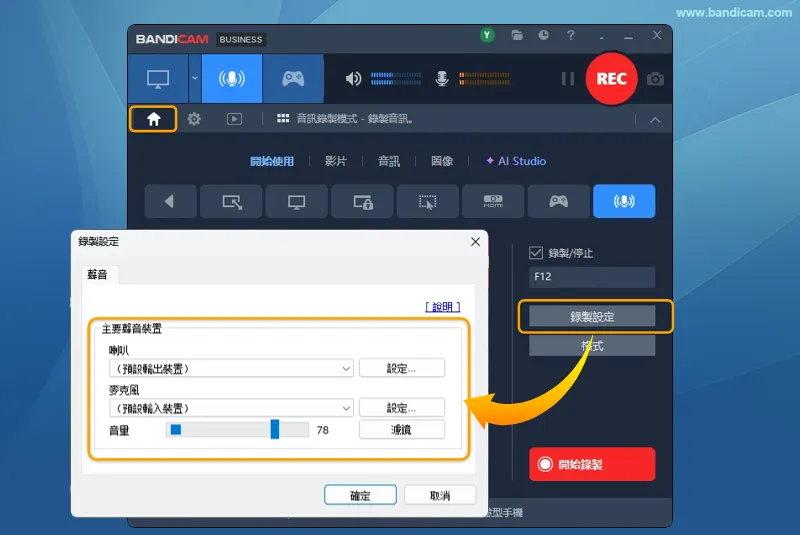The width and height of the screenshot is (800, 535).
Task: Select game recording mode in top bar
Action: tap(293, 79)
